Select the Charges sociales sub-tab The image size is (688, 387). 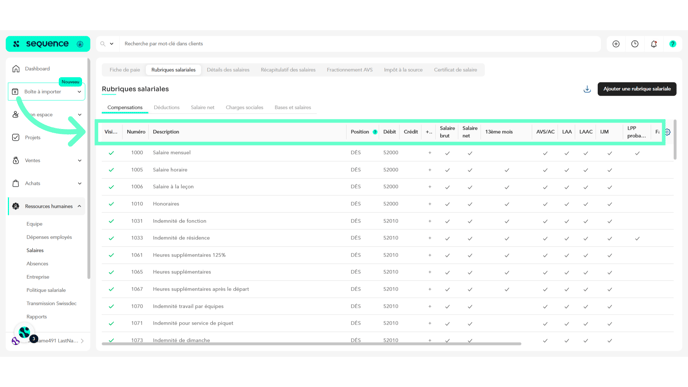click(x=244, y=108)
